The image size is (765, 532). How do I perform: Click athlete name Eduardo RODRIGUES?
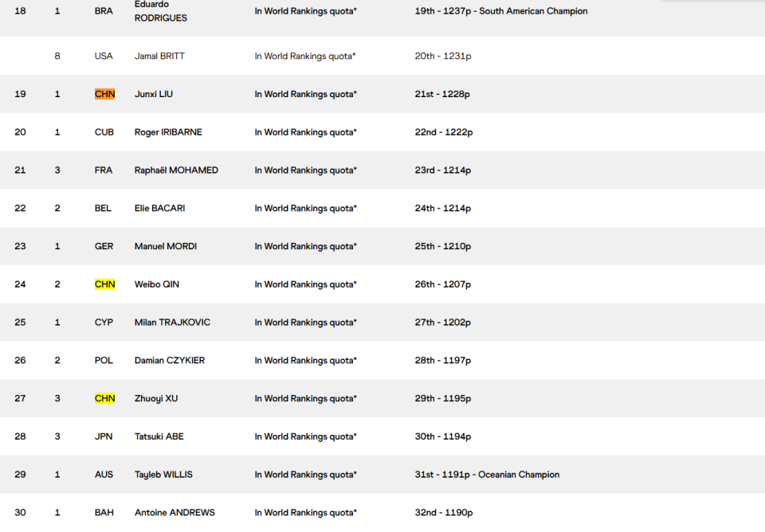[x=160, y=11]
